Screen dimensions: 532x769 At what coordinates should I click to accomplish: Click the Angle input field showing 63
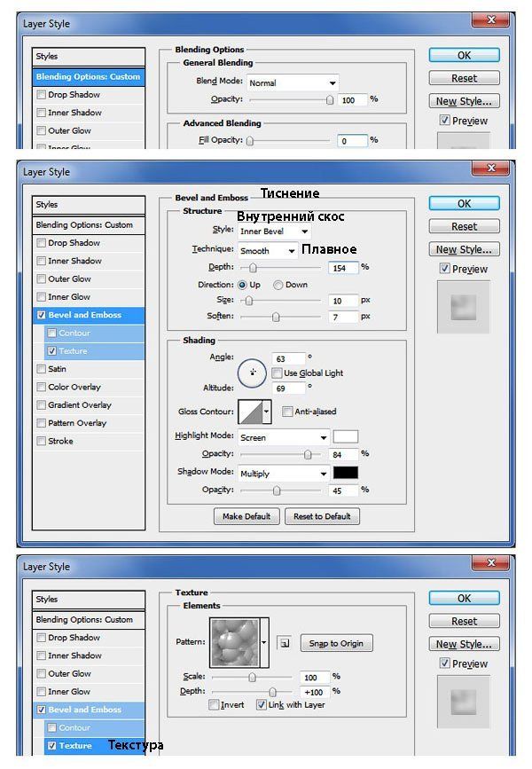point(288,358)
